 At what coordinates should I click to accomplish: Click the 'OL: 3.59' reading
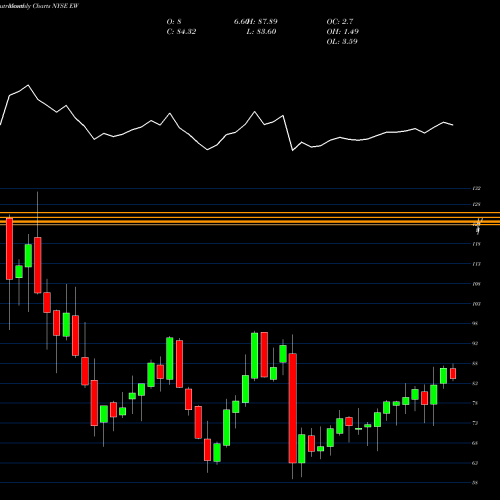342,42
